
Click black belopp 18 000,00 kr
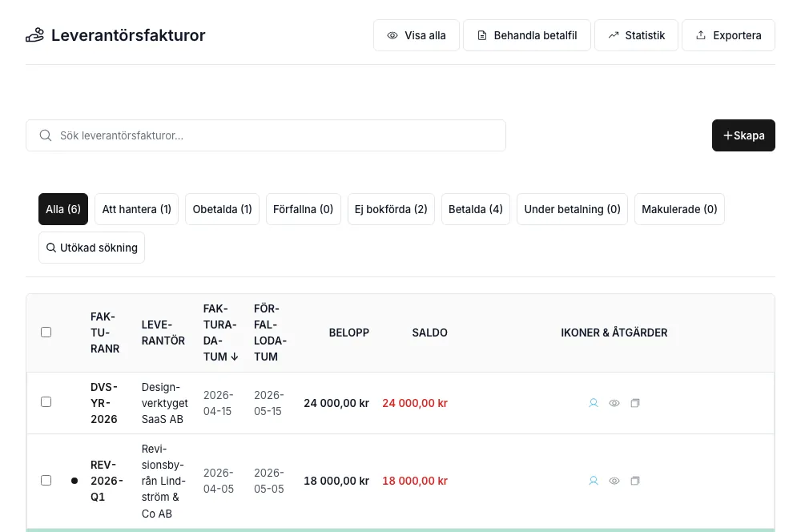tap(336, 481)
